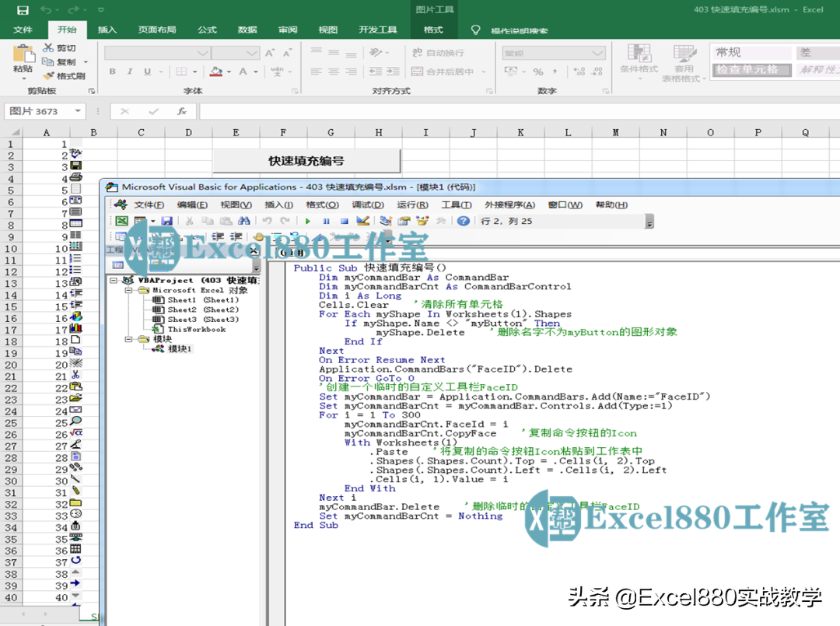This screenshot has height=626, width=840.
Task: Open the font size dropdown
Action: pos(252,52)
